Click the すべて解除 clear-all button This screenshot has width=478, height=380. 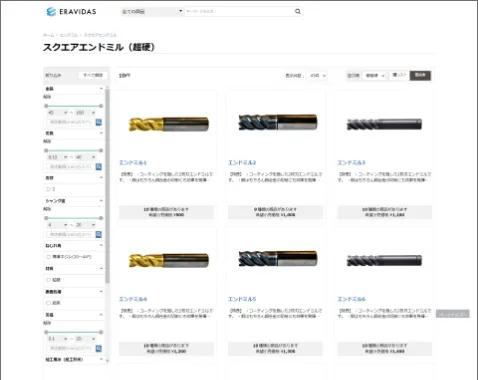tap(93, 75)
